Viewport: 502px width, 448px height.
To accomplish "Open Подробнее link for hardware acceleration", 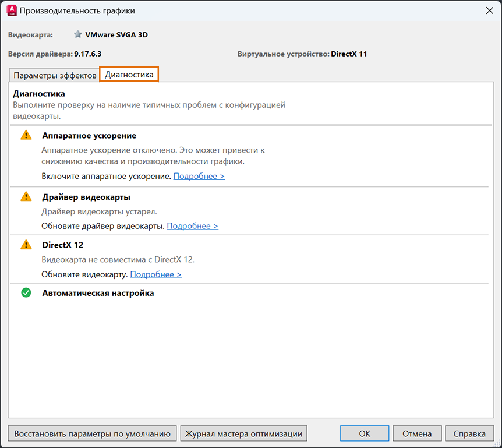I will point(199,176).
